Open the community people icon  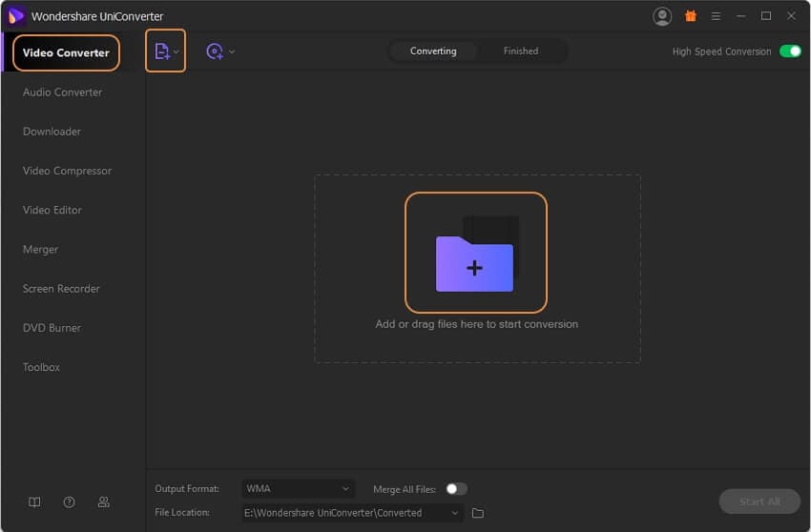[103, 502]
